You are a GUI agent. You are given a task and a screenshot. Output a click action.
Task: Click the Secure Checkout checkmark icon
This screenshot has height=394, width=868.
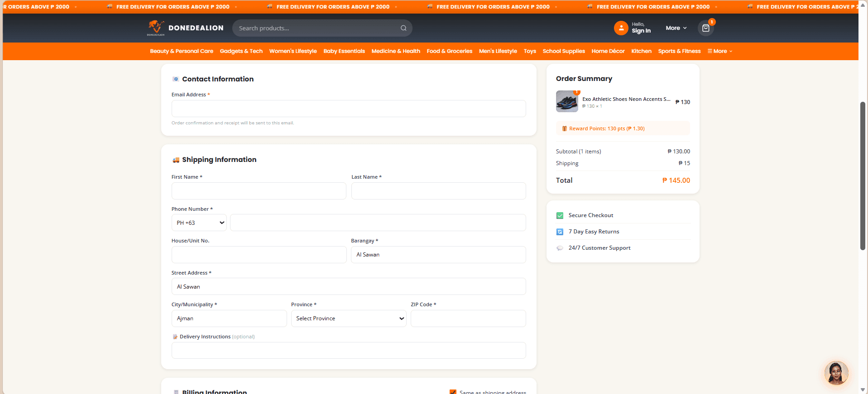[x=560, y=215]
